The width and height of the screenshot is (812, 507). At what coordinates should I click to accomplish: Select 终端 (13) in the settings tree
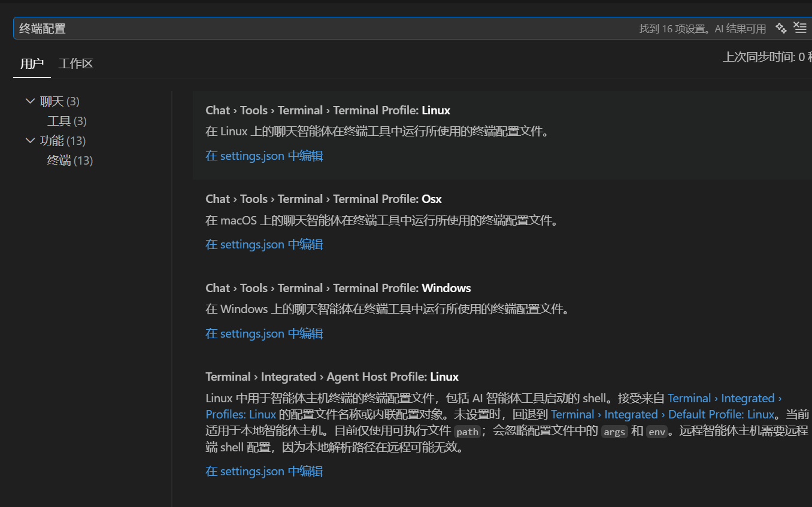click(x=70, y=160)
